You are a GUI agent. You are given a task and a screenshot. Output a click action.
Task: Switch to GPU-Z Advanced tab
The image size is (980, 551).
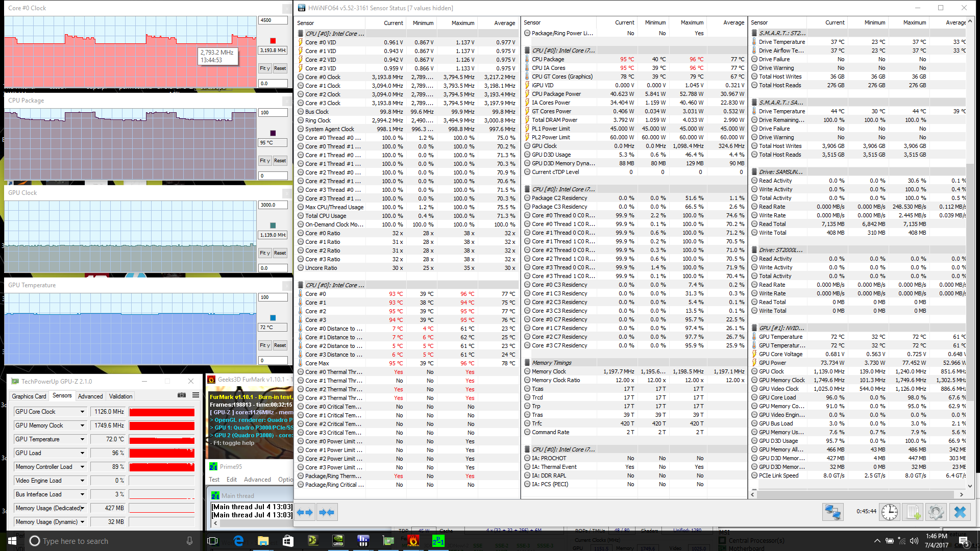[x=90, y=396]
